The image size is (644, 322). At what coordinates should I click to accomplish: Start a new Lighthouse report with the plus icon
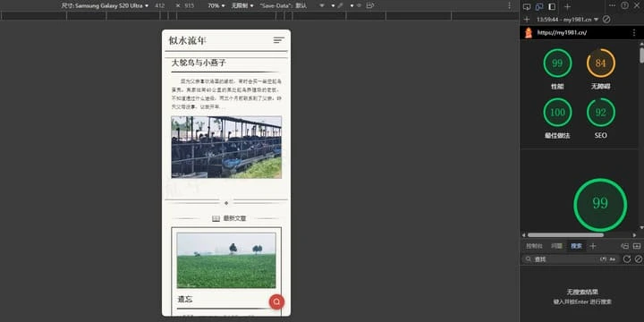[527, 20]
